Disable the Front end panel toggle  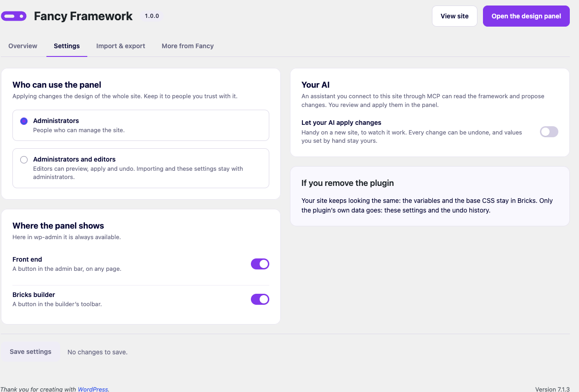click(260, 264)
